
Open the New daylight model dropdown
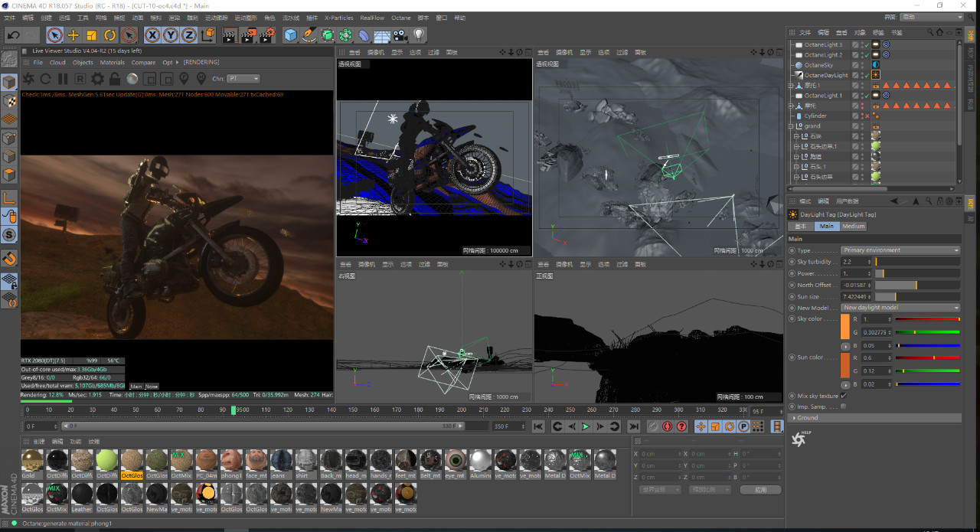tap(900, 308)
